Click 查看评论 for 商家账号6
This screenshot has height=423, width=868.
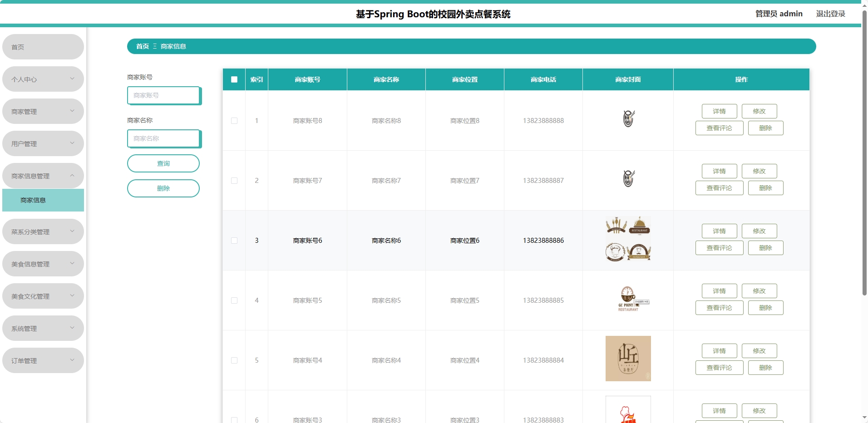[x=719, y=248]
